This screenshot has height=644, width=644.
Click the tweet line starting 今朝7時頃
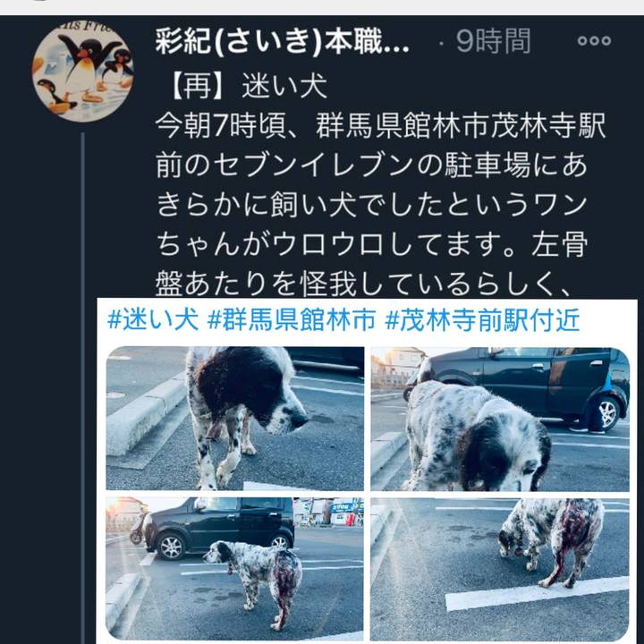click(x=381, y=126)
